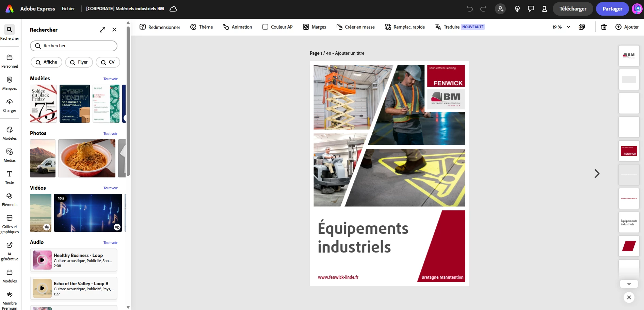Click the Ajouter page button
The image size is (644, 310).
tap(627, 27)
